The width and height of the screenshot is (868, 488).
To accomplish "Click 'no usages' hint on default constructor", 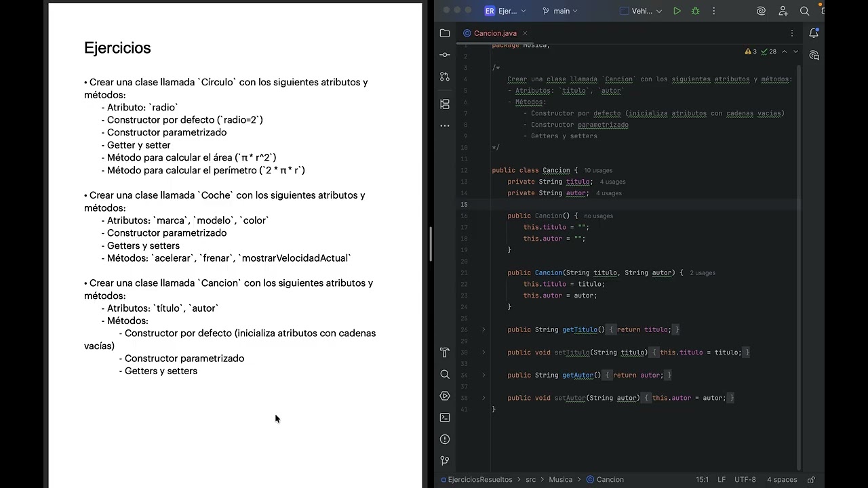I will (x=598, y=216).
